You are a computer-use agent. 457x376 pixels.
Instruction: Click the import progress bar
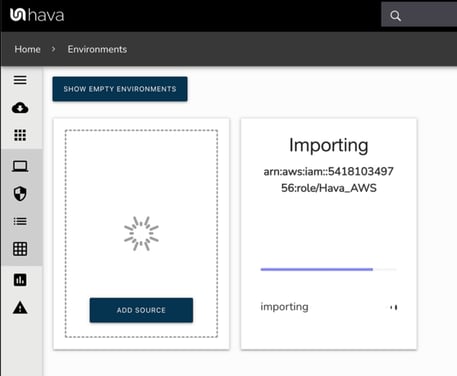(x=328, y=269)
